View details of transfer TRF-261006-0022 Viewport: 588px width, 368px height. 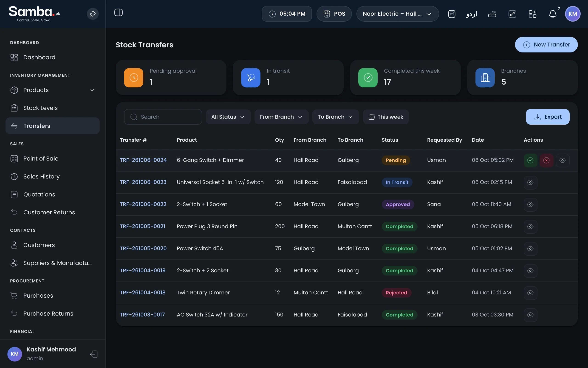(530, 204)
